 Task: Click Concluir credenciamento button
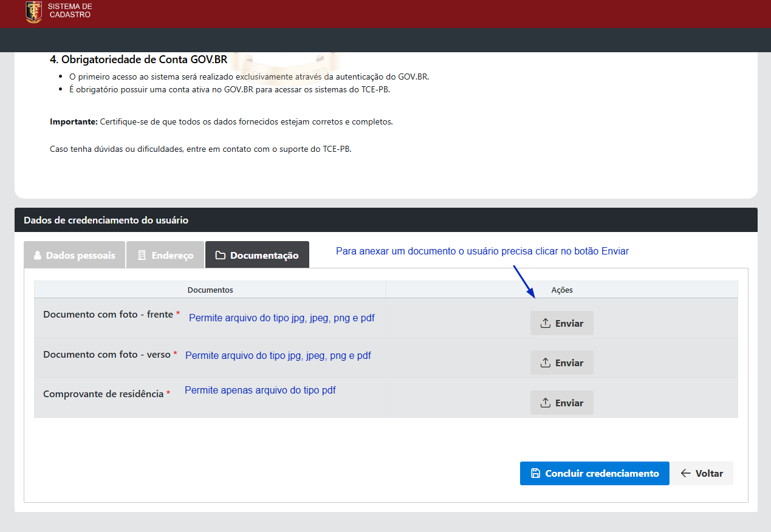(x=595, y=474)
